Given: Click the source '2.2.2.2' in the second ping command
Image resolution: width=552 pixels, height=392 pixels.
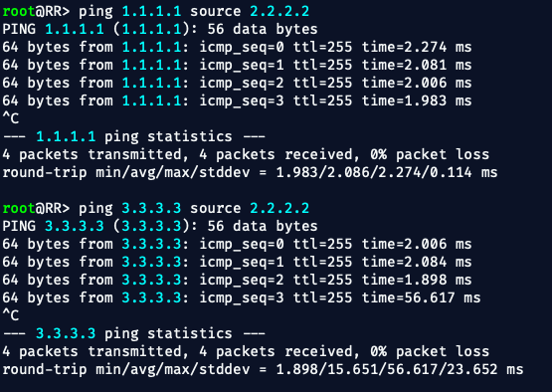Looking at the screenshot, I should tap(279, 209).
